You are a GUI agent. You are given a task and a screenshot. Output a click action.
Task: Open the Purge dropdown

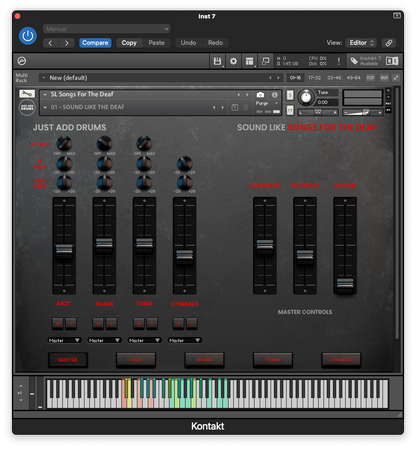click(267, 103)
